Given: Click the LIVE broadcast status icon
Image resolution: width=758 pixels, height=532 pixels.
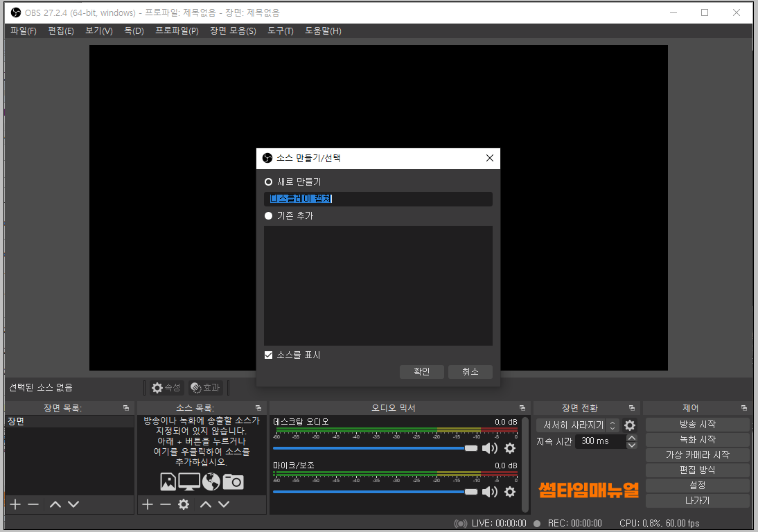Looking at the screenshot, I should point(461,523).
